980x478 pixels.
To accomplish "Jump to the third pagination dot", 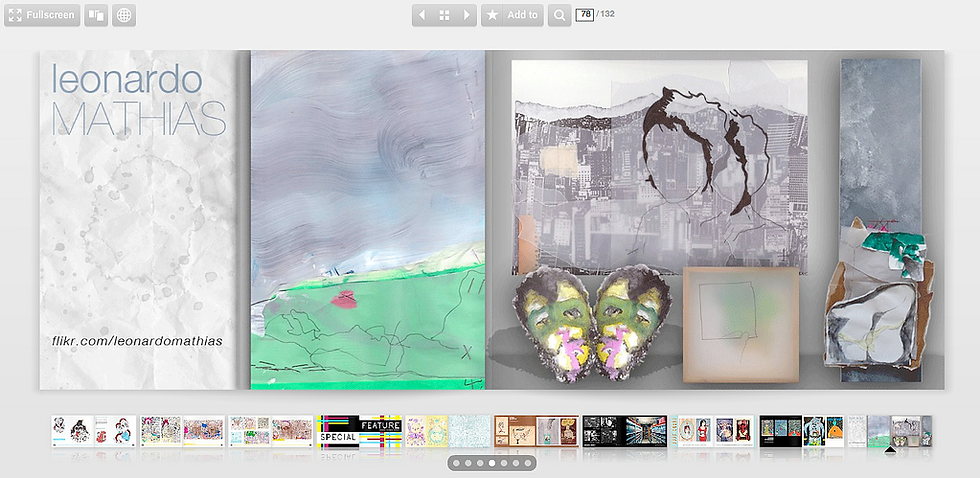I will click(480, 463).
